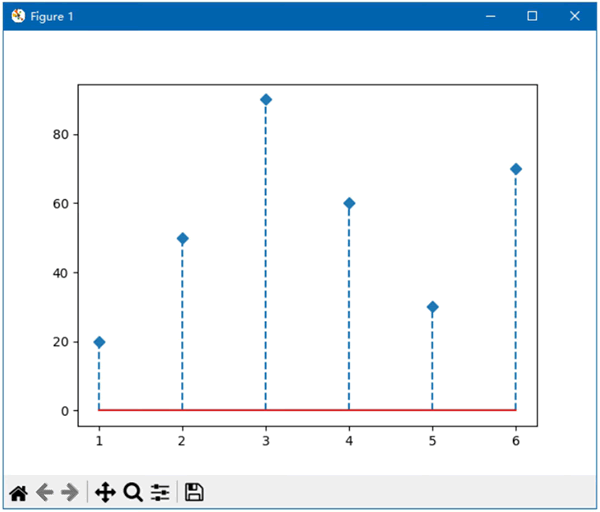Close the Figure 1 window
The width and height of the screenshot is (600, 512).
pyautogui.click(x=575, y=16)
